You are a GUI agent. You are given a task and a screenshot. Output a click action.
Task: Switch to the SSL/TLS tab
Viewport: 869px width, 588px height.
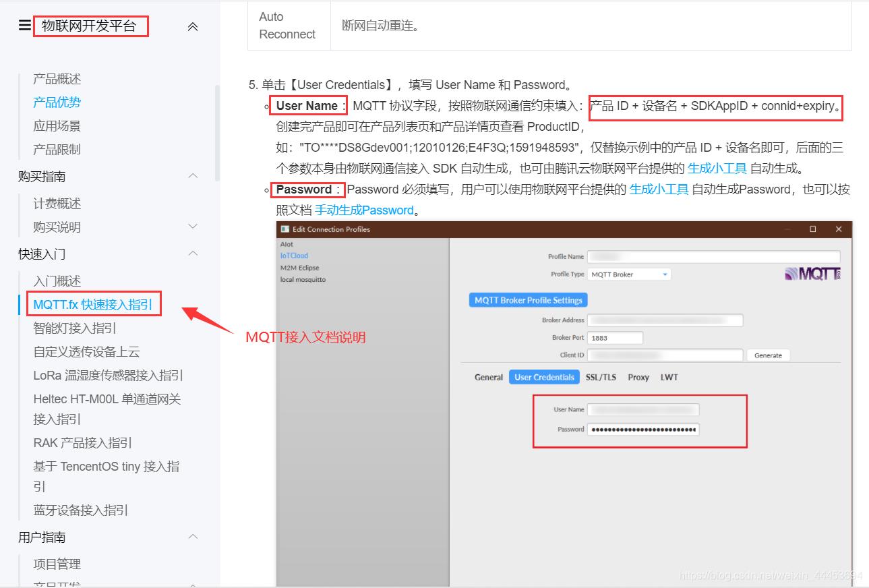click(601, 378)
